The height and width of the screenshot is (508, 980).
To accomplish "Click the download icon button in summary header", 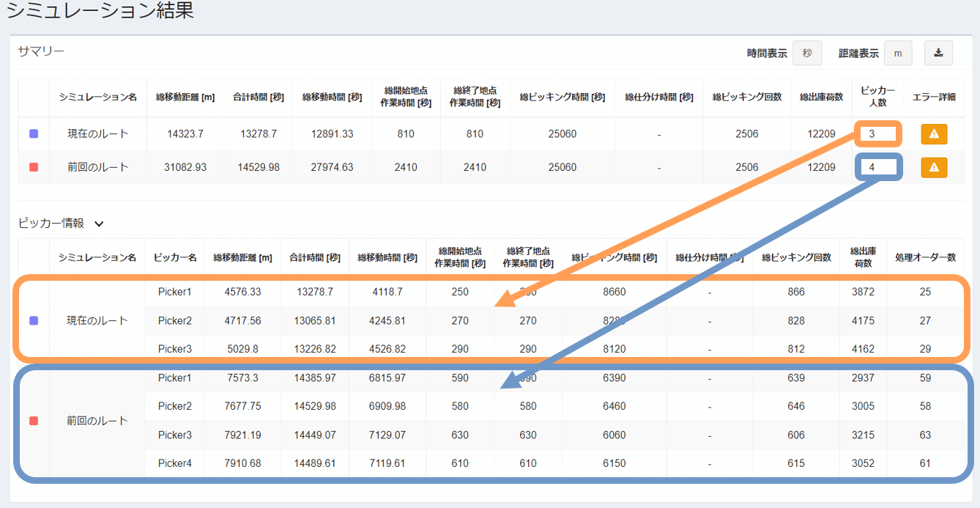I will click(x=938, y=53).
